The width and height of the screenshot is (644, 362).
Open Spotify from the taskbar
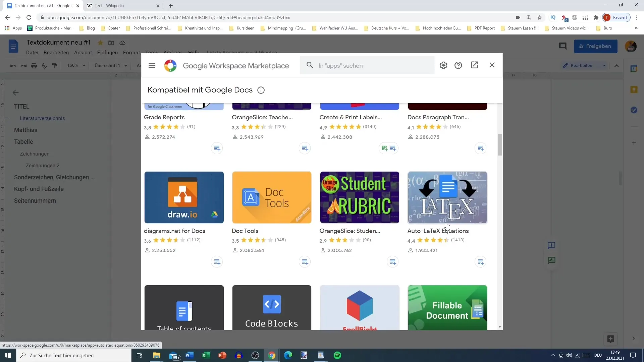tap(337, 355)
